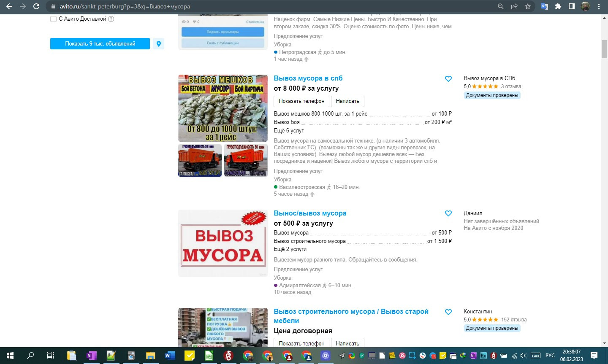Reload the Avito page

coord(36,6)
